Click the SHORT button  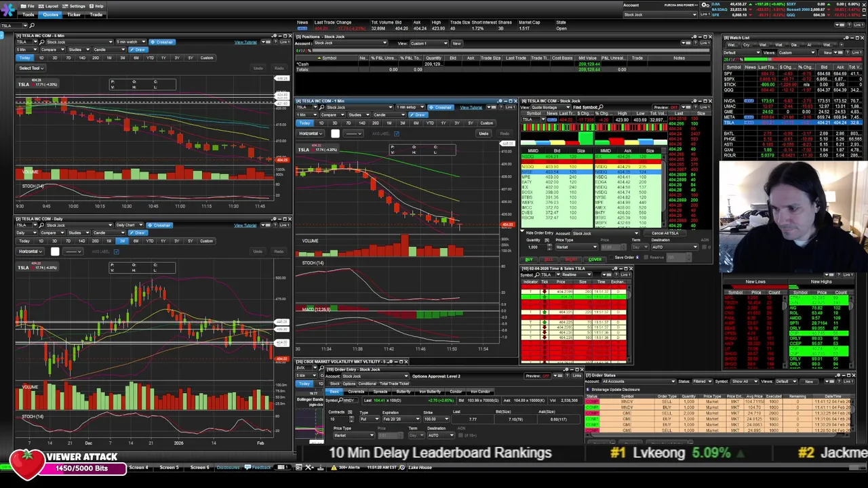[571, 260]
